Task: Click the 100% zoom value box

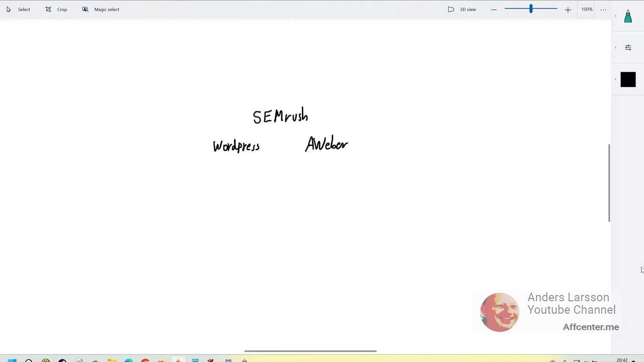Action: (x=587, y=10)
